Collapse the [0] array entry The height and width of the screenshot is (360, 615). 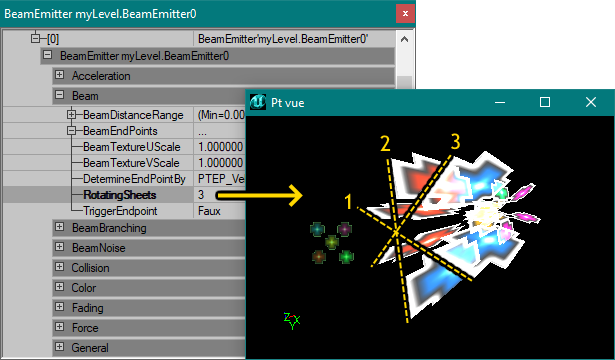coord(36,38)
